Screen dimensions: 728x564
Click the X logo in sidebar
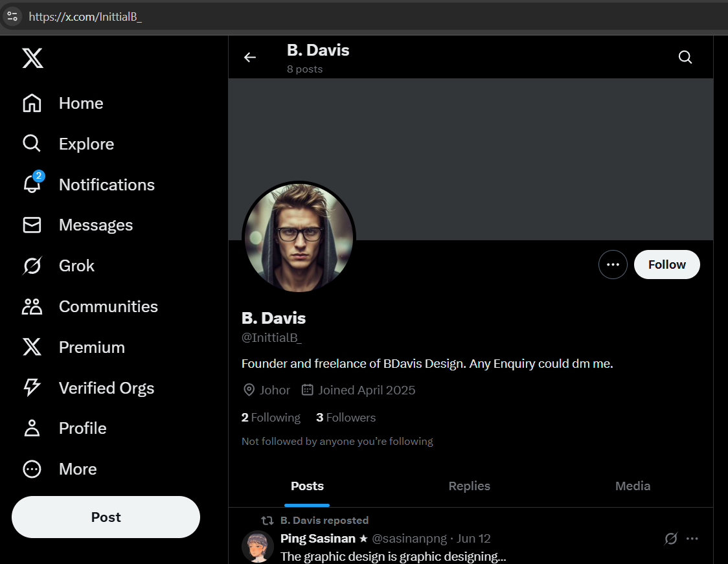[x=32, y=58]
